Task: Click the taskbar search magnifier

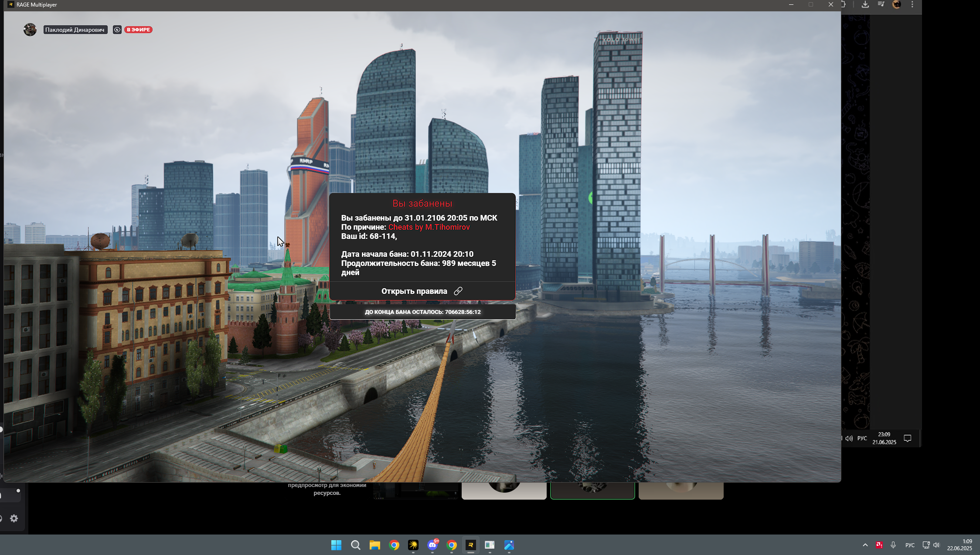Action: point(355,545)
